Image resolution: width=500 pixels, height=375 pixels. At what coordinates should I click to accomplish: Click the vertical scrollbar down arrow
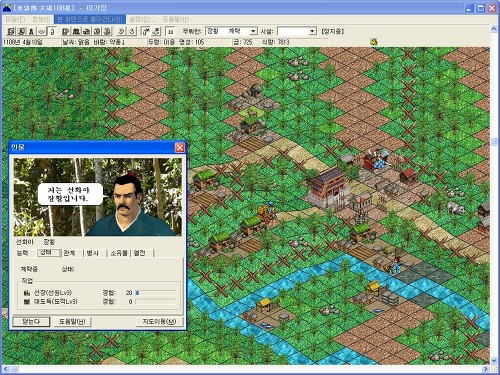[x=494, y=360]
